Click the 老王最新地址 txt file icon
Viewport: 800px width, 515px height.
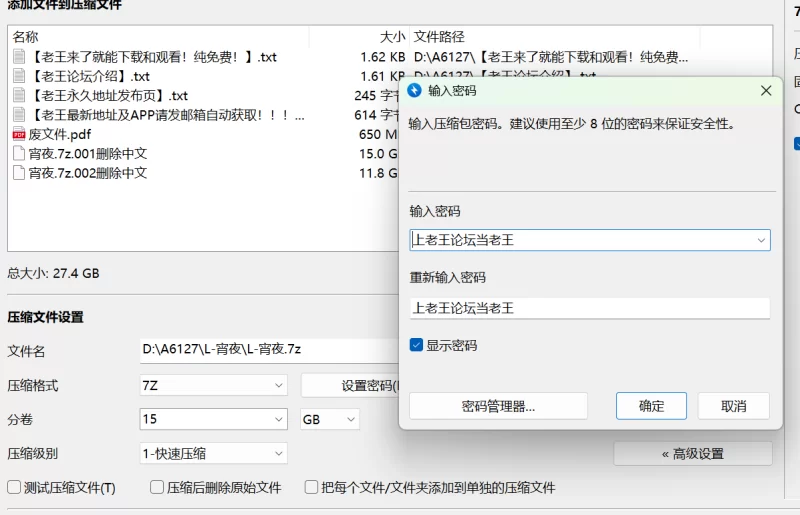(19, 115)
